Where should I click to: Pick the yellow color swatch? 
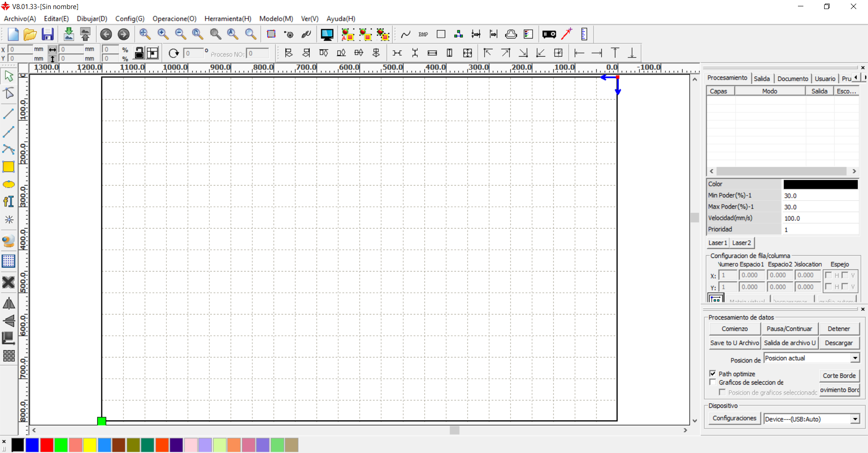coord(90,445)
